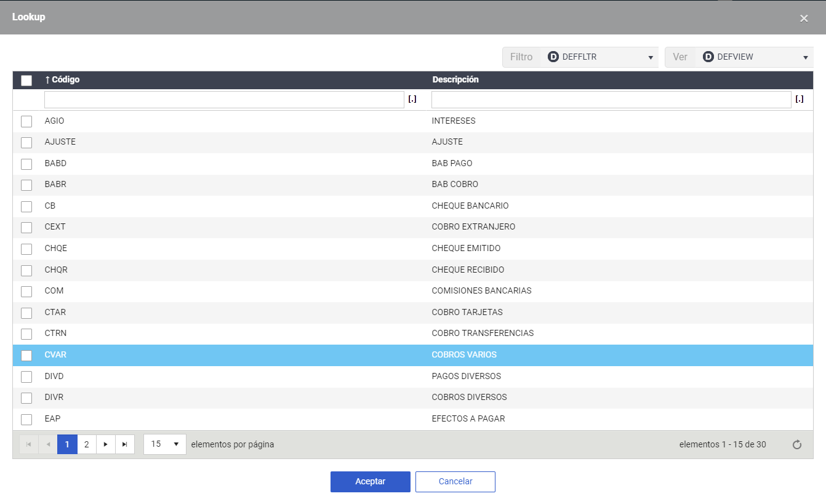Click the D badge icon beside DEFFLTR

pyautogui.click(x=553, y=57)
